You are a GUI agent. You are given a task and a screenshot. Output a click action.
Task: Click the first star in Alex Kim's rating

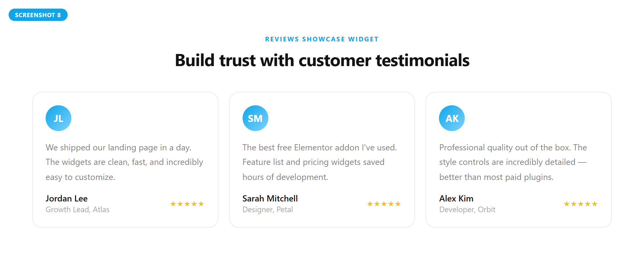567,204
